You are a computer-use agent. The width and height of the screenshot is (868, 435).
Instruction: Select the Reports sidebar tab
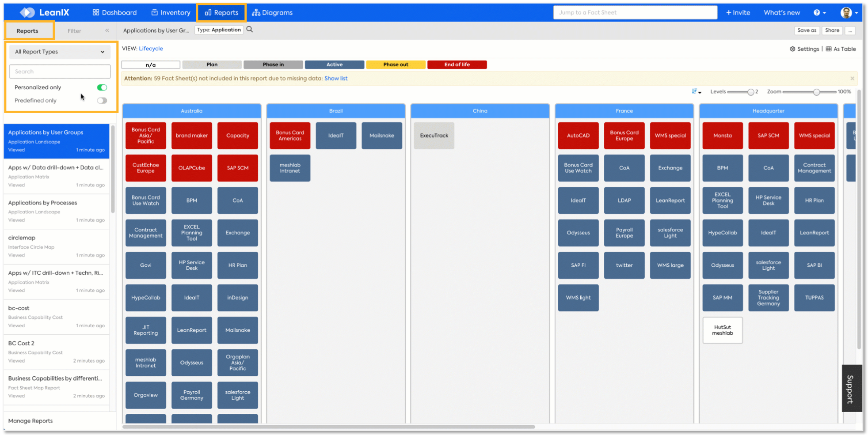click(x=27, y=31)
